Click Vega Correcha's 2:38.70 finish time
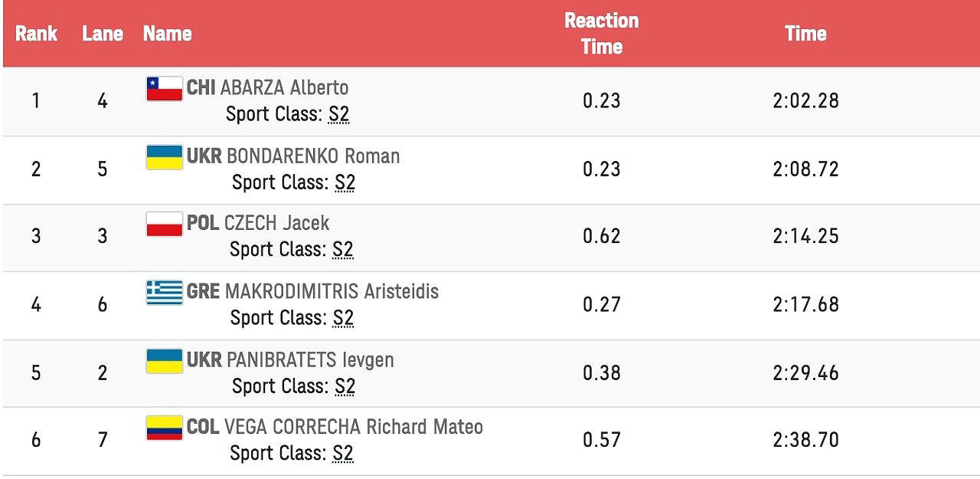 pos(805,441)
